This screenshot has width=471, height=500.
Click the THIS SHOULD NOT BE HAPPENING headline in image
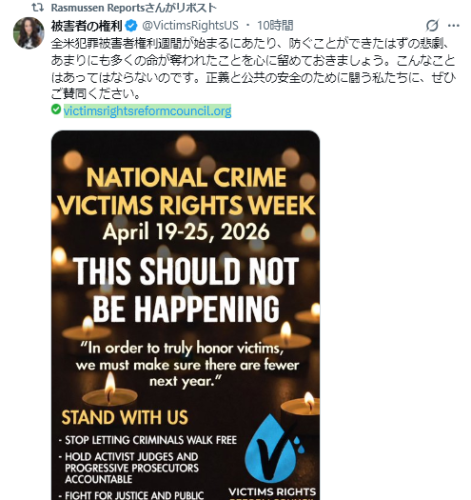click(x=186, y=290)
